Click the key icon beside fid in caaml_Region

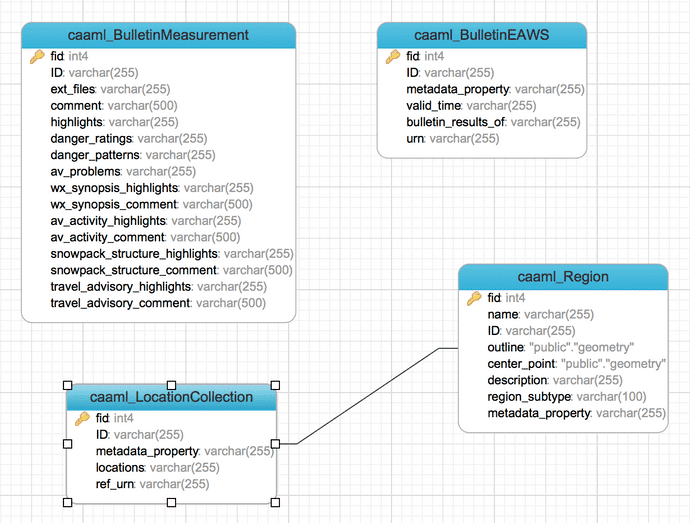pyautogui.click(x=474, y=298)
